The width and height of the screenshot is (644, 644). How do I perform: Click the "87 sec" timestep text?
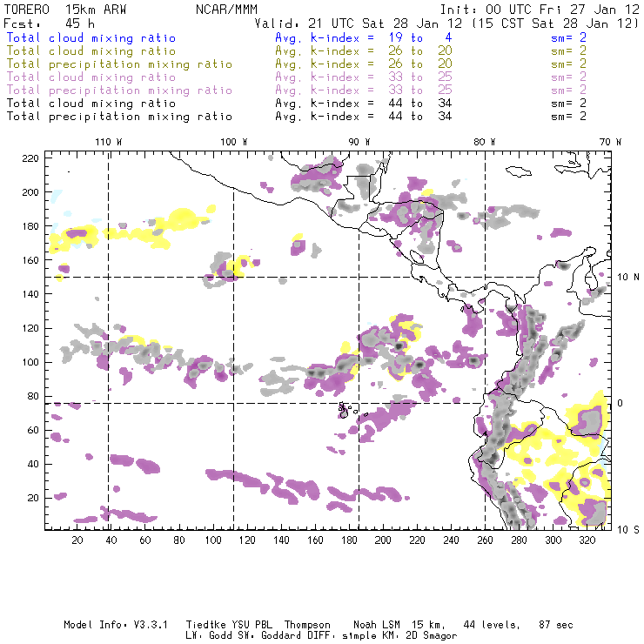[556, 625]
